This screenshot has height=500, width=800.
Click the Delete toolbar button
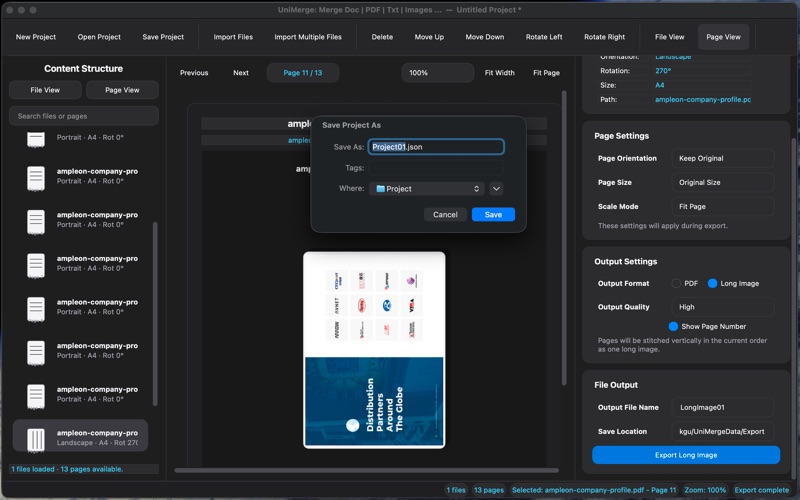pyautogui.click(x=382, y=37)
